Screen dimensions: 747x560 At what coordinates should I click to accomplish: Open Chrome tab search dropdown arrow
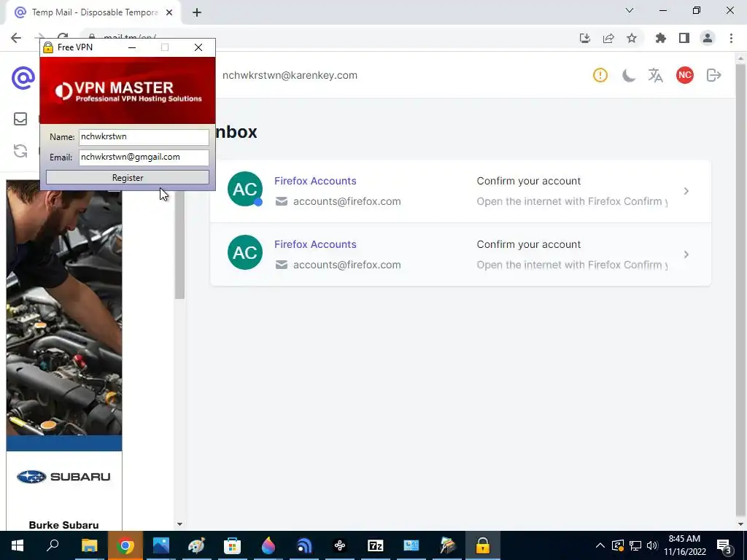tap(630, 10)
